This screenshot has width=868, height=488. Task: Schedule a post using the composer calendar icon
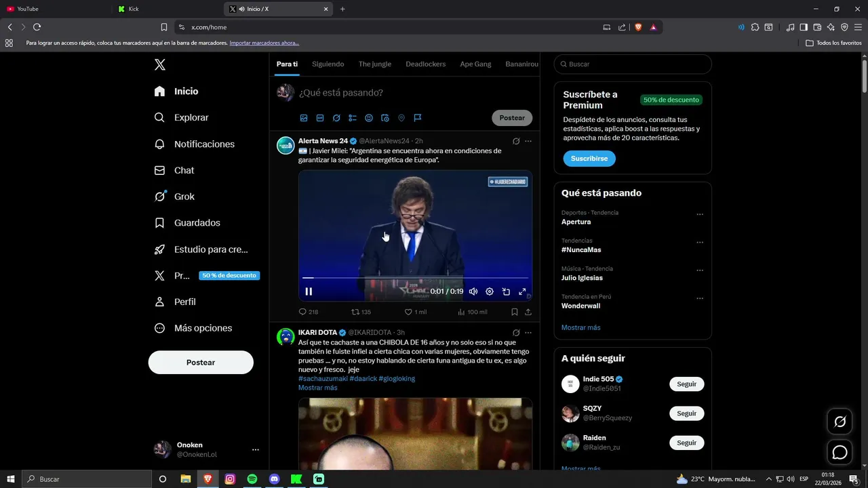385,118
